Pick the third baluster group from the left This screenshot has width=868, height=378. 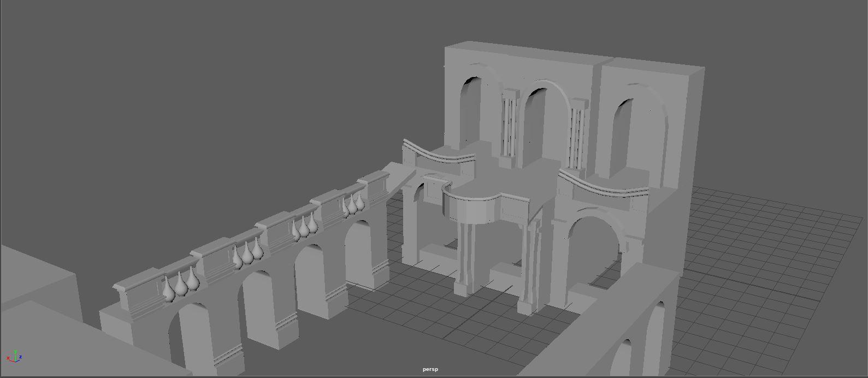pos(305,226)
